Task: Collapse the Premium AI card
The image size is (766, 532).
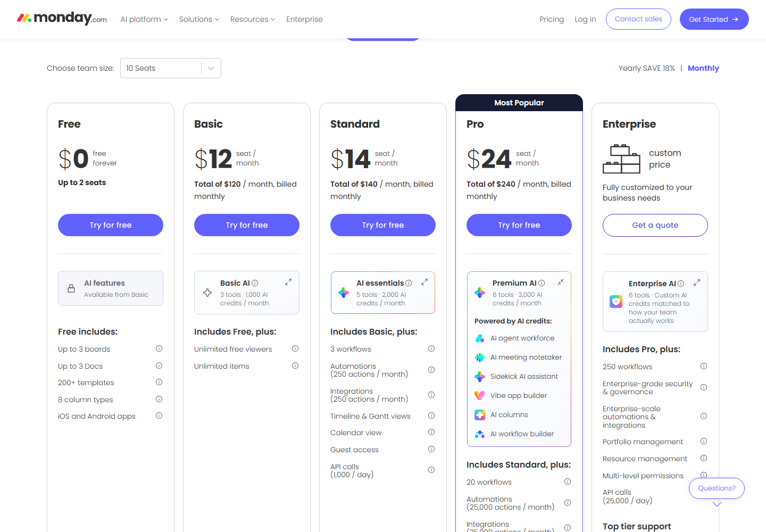Action: pos(561,282)
